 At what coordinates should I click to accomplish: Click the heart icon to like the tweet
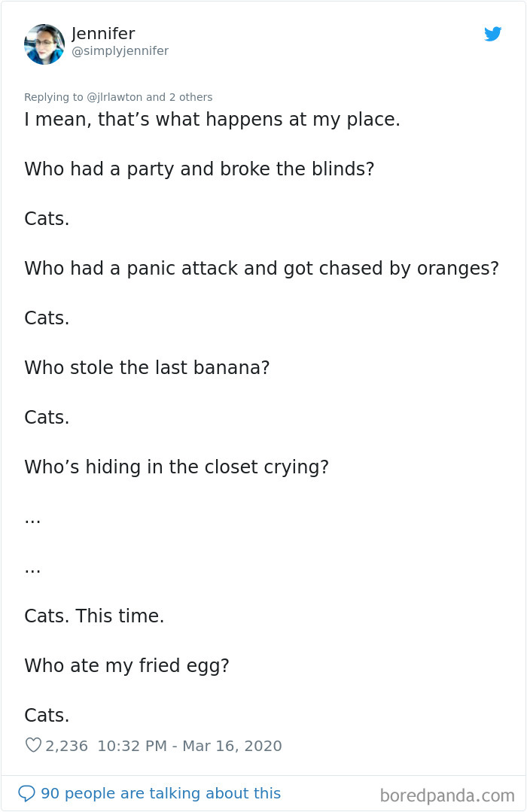click(32, 745)
